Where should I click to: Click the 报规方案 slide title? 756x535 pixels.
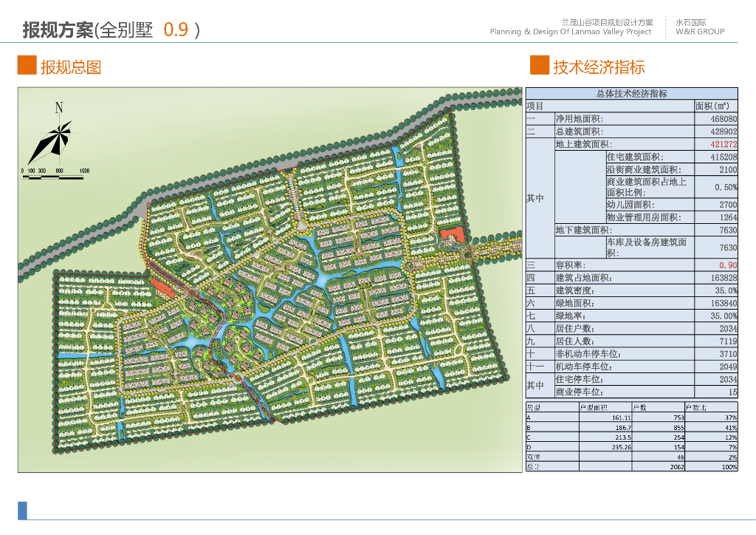[x=58, y=30]
